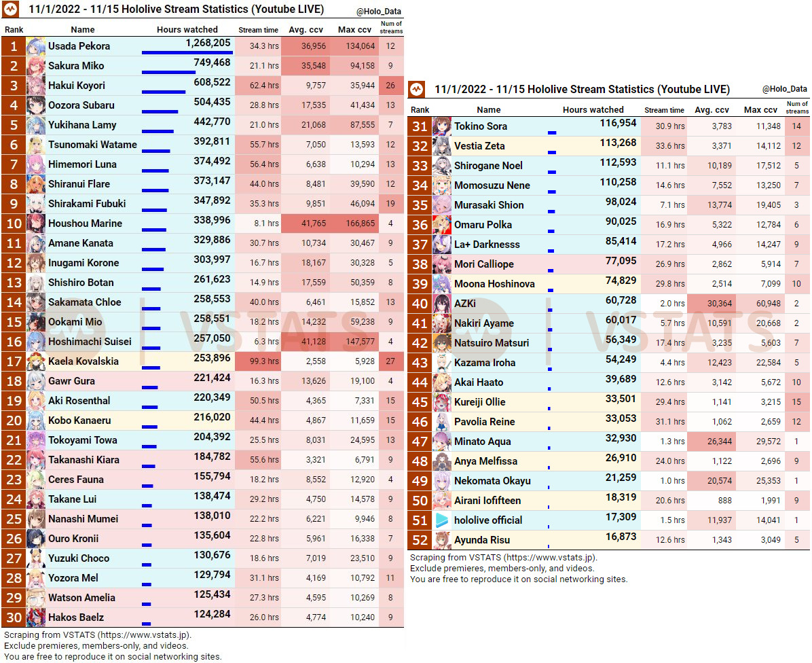The height and width of the screenshot is (663, 812).
Task: Click AZKi's avatar image
Action: (442, 304)
